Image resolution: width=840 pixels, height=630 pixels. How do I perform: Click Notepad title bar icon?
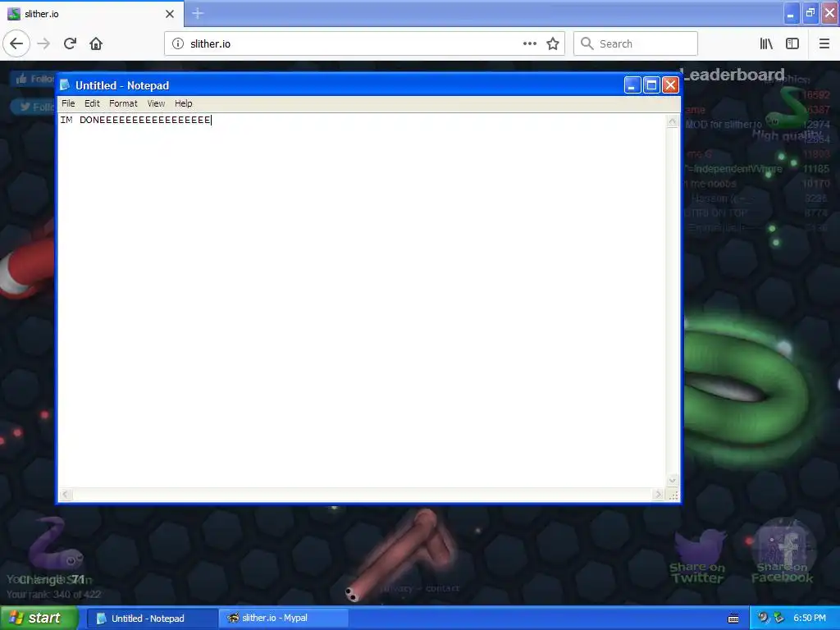[66, 85]
